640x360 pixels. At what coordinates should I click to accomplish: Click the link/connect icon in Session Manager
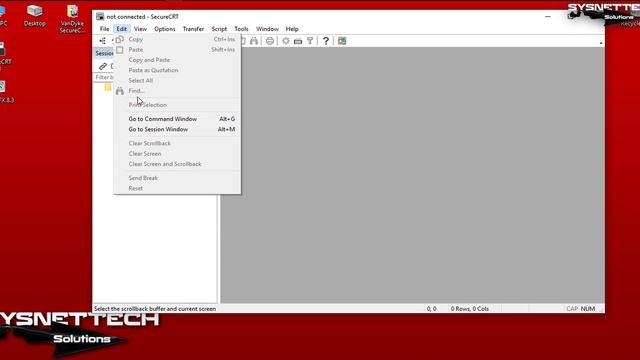[x=102, y=66]
